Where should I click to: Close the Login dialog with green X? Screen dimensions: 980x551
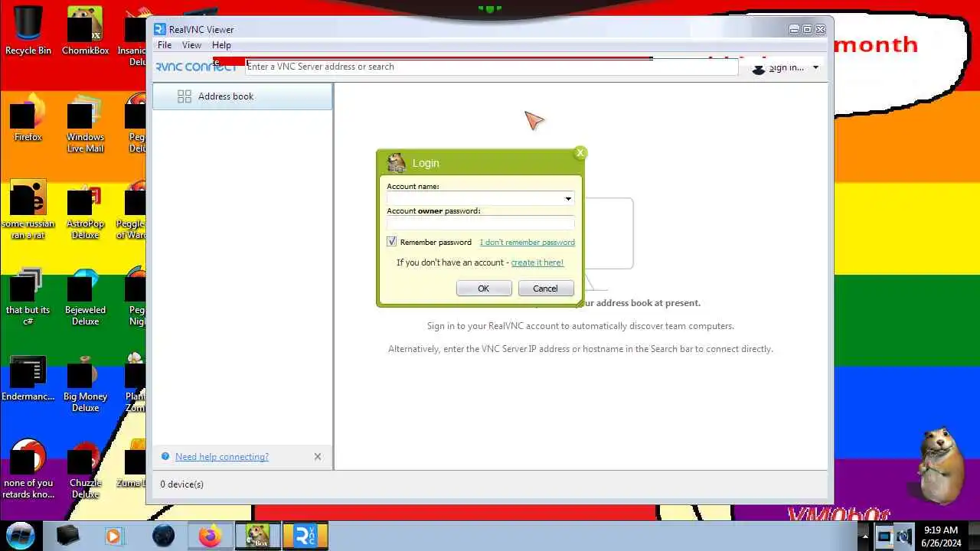580,152
